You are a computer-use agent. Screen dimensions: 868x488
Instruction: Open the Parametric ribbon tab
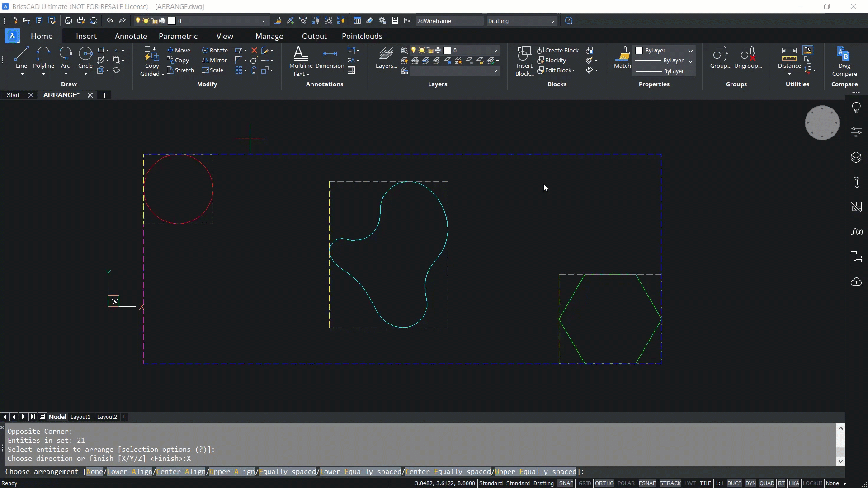(x=178, y=36)
